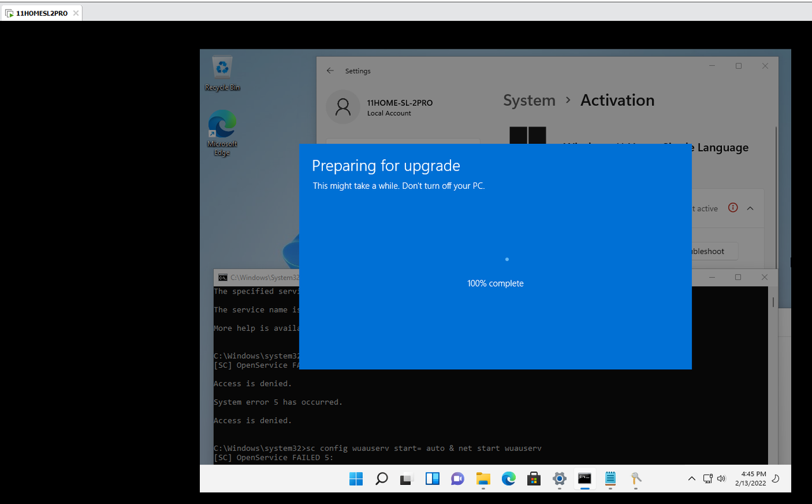Minimize the Settings window
This screenshot has height=504, width=812.
coord(712,66)
